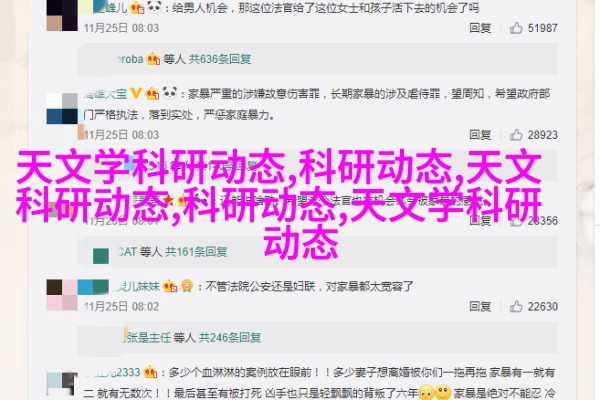This screenshot has width=600, height=400.
Task: Open avatar beside 家暴严重 comment
Action: tap(62, 108)
